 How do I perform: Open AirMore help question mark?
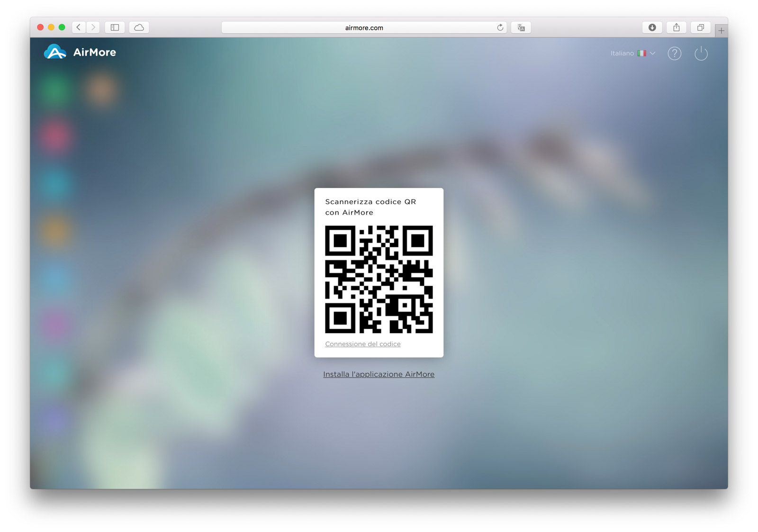[x=675, y=54]
